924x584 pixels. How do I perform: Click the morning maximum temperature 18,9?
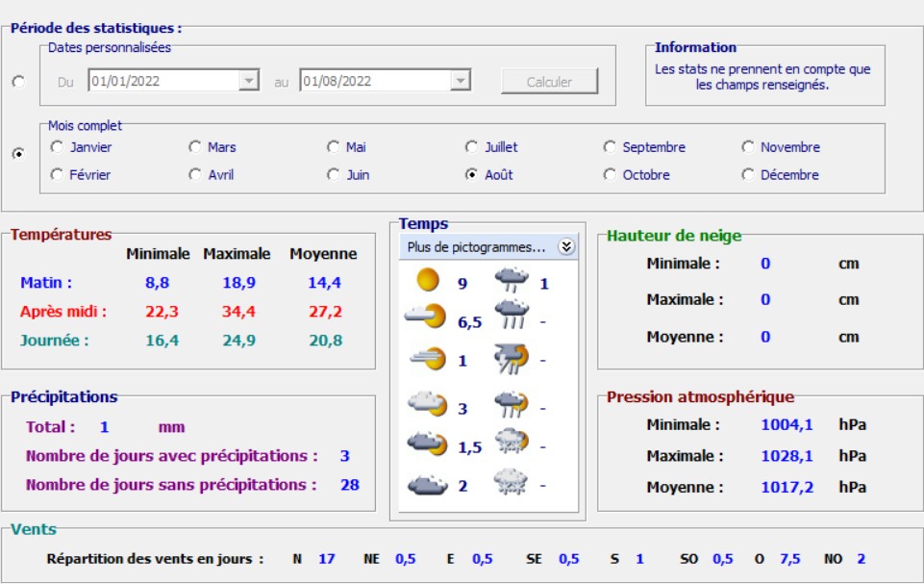click(238, 283)
